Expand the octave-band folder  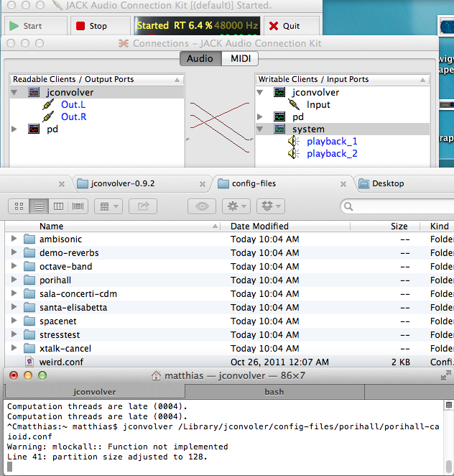[14, 266]
